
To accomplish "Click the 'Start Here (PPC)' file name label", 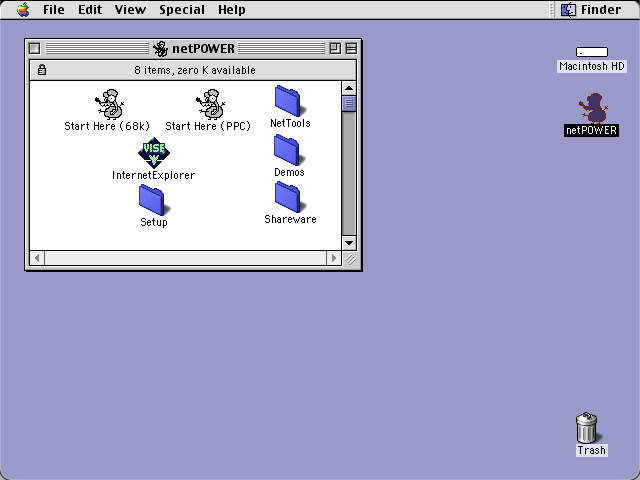I will [x=208, y=126].
